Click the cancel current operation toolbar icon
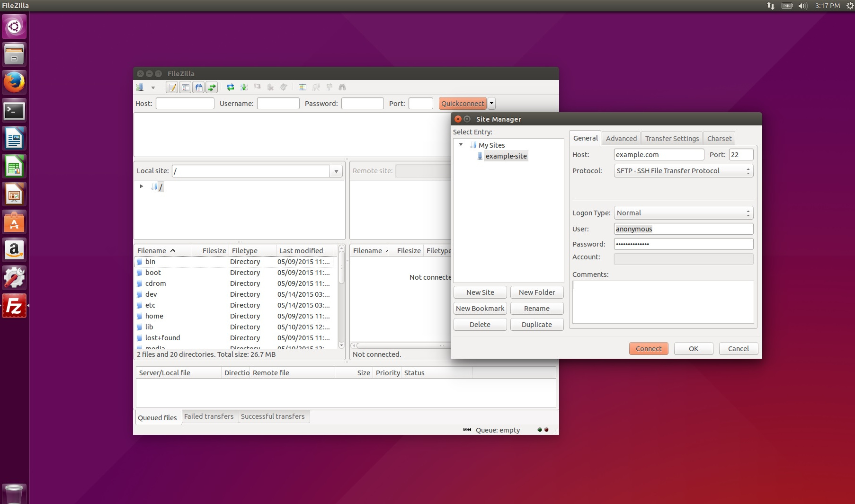 click(257, 87)
